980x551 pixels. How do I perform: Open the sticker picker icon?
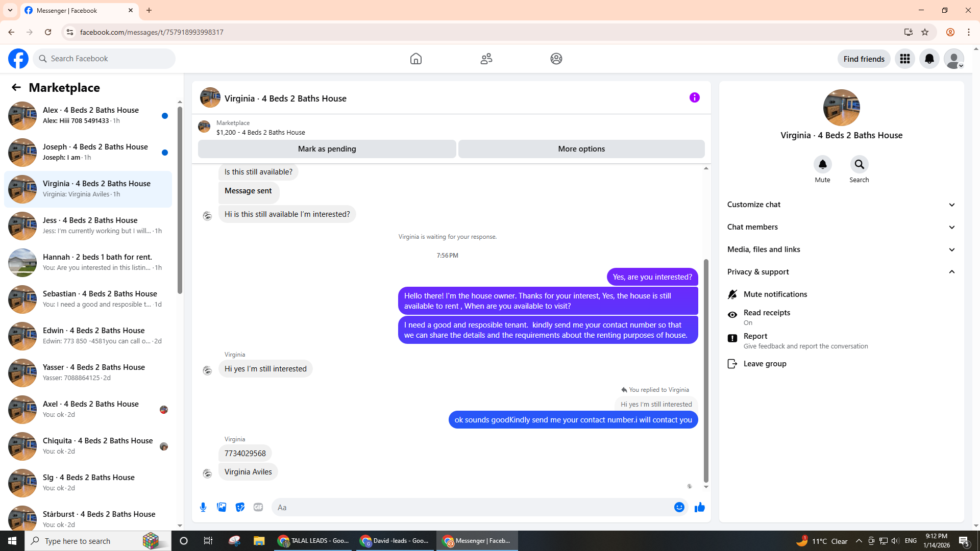240,507
